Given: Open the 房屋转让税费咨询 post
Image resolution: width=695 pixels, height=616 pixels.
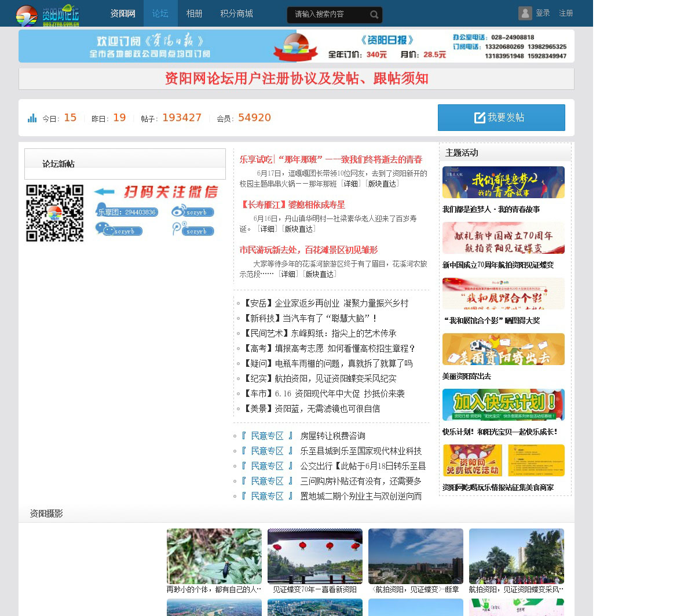Looking at the screenshot, I should [332, 436].
